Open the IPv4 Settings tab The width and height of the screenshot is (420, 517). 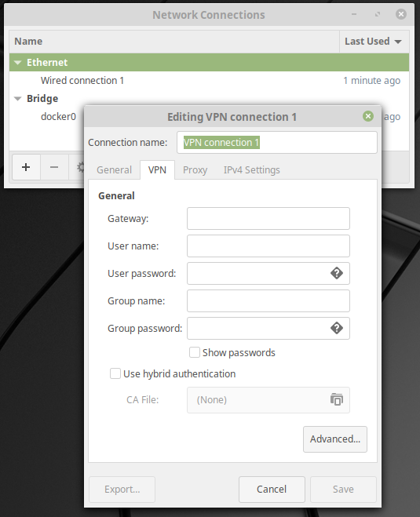pos(252,169)
